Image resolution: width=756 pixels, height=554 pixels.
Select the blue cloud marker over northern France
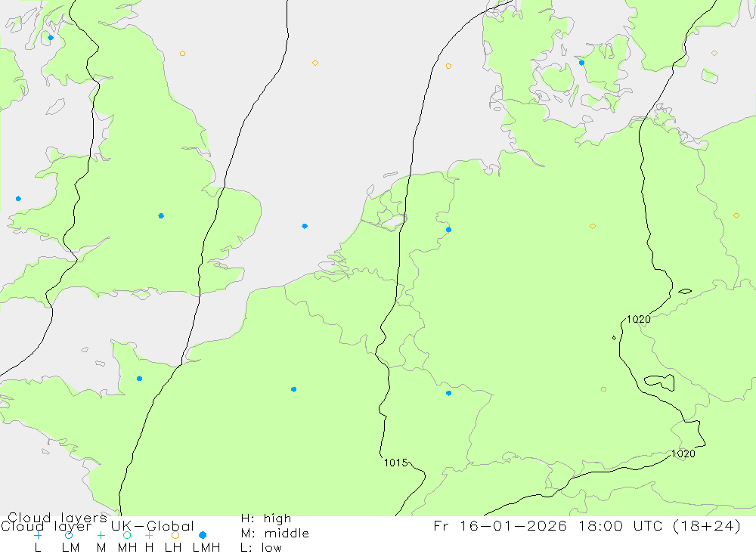293,389
